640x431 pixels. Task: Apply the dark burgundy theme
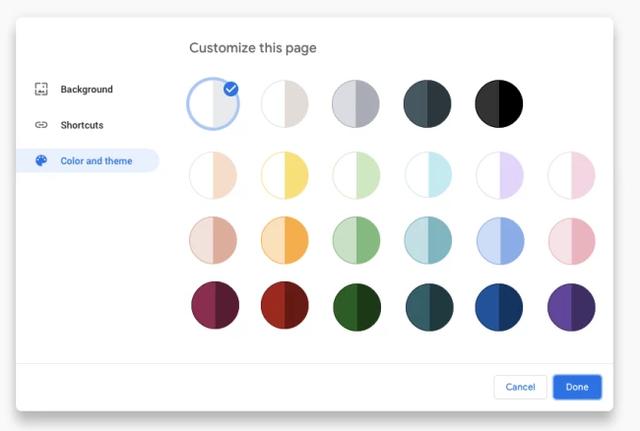(215, 305)
